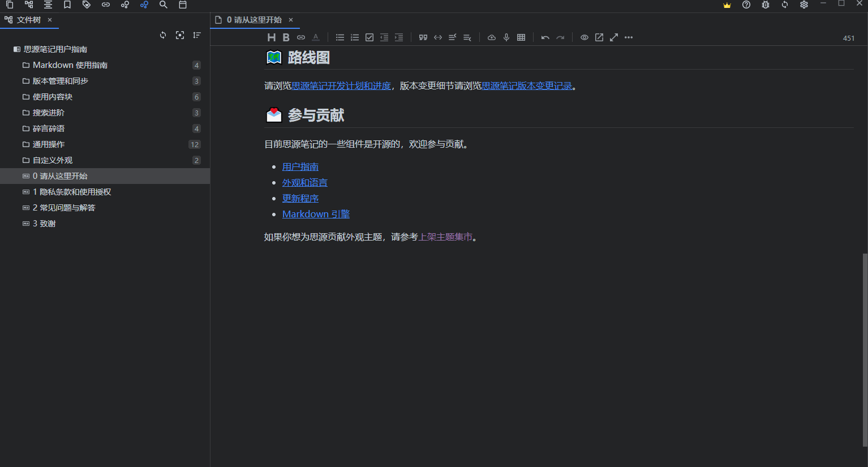Select the bookmark panel icon
Image resolution: width=868 pixels, height=467 pixels.
[67, 5]
